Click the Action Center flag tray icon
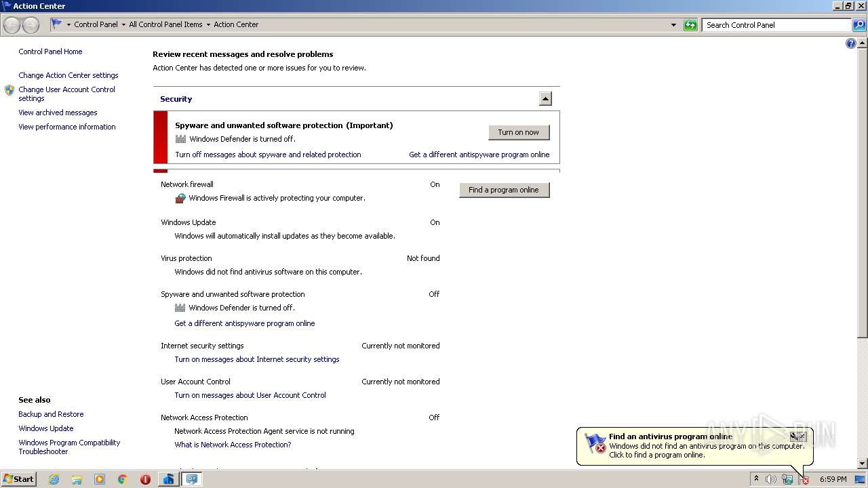868x488 pixels. pos(804,479)
